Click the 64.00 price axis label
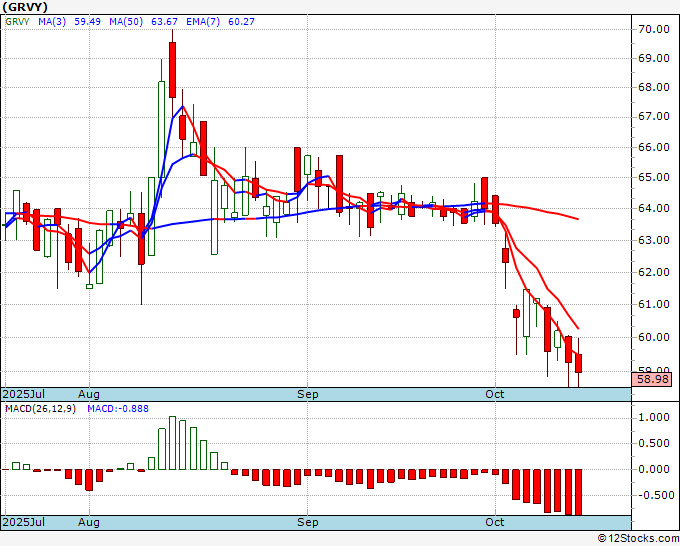This screenshot has height=546, width=680. pos(654,208)
